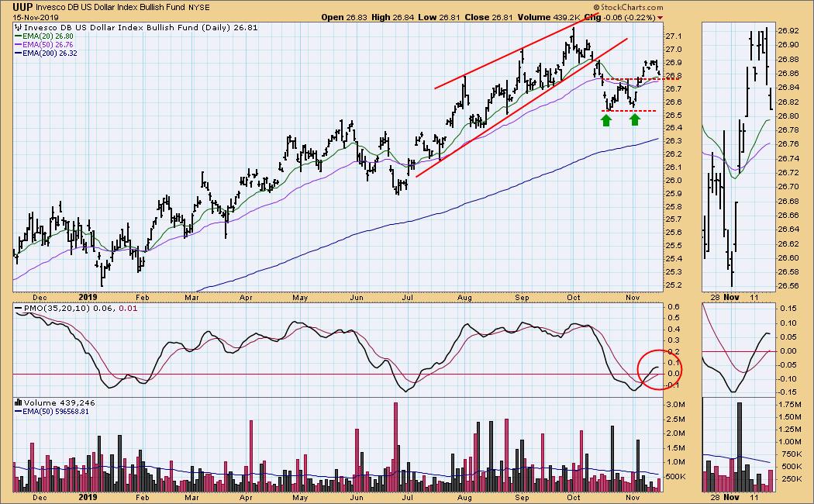Click the 26.92 label on the zoom panel axis
This screenshot has height=504, width=814.
click(x=788, y=30)
